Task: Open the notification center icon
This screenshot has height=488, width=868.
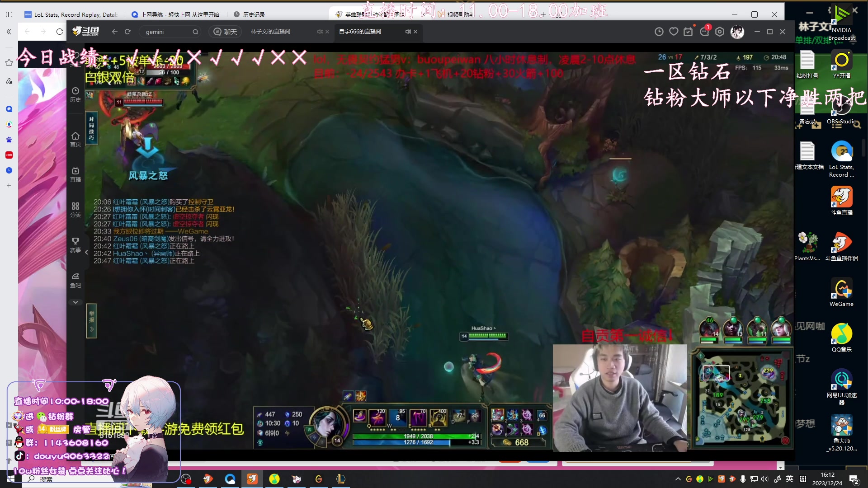Action: [854, 479]
